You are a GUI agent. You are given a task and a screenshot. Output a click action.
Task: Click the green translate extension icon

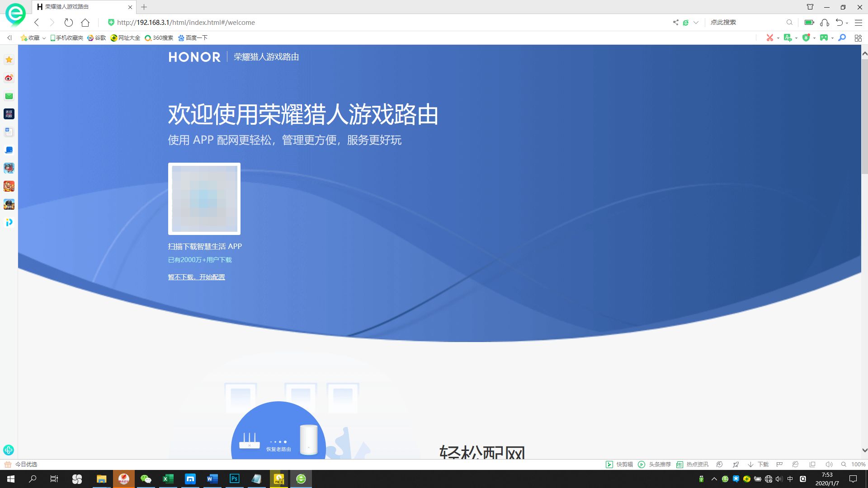tap(788, 38)
